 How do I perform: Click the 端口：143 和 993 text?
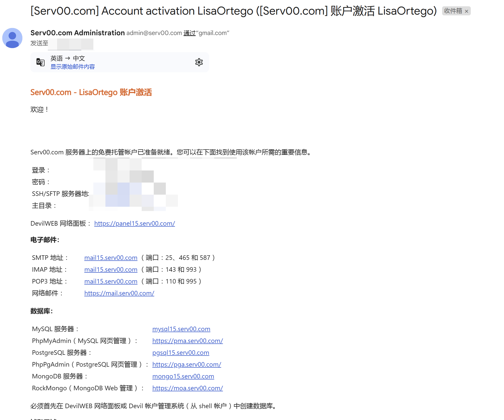click(x=171, y=269)
